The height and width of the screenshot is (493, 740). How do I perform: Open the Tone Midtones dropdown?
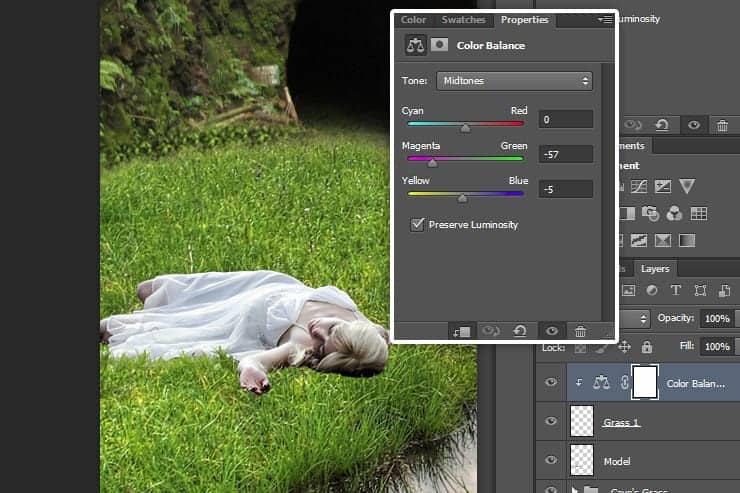(x=514, y=81)
